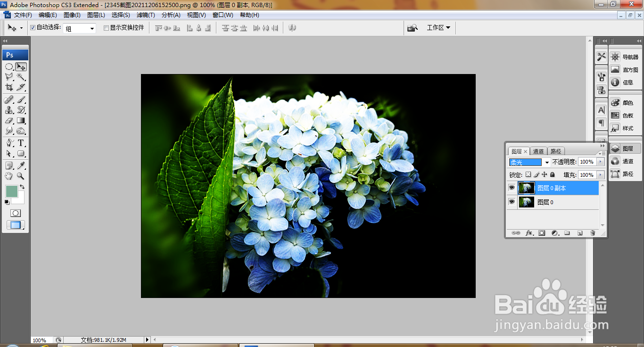
Task: Select the Magic Wand tool
Action: point(21,77)
